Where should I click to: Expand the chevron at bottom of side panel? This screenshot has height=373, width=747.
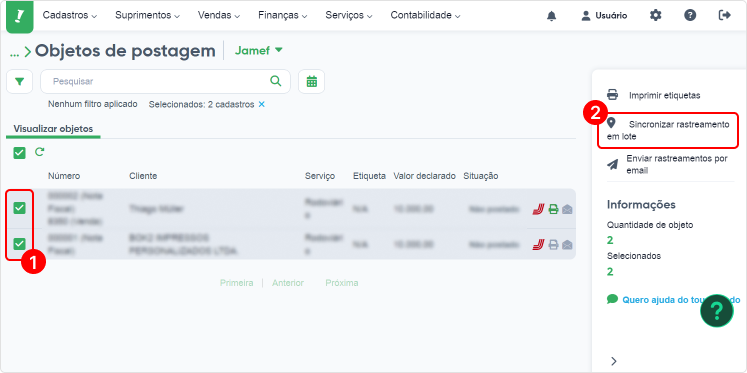pyautogui.click(x=614, y=361)
